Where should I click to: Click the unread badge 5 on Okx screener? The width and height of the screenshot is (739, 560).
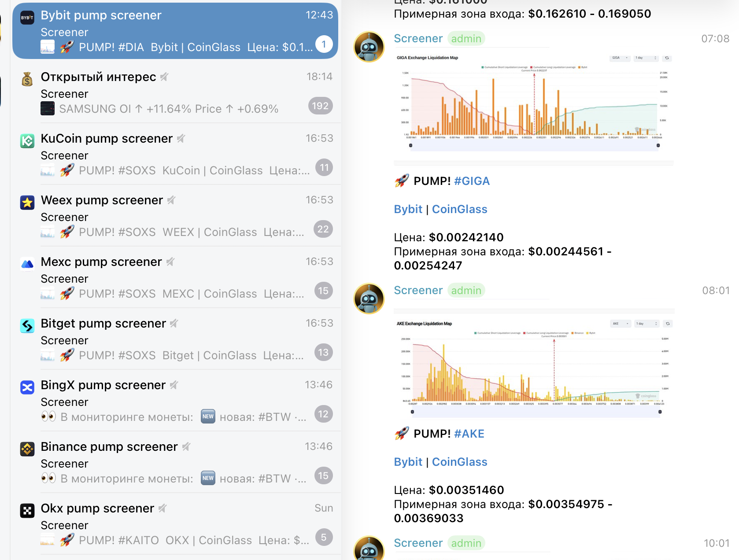pos(324,537)
